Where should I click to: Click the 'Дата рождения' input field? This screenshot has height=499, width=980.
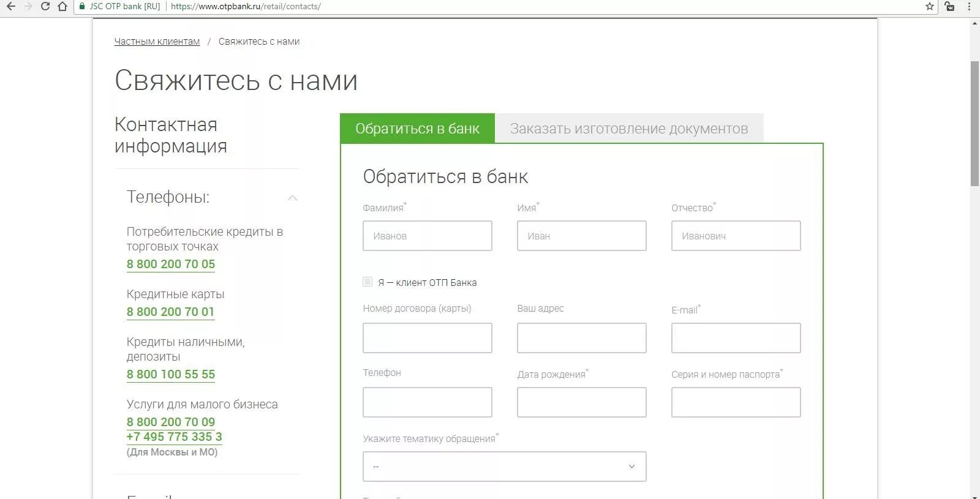point(582,402)
